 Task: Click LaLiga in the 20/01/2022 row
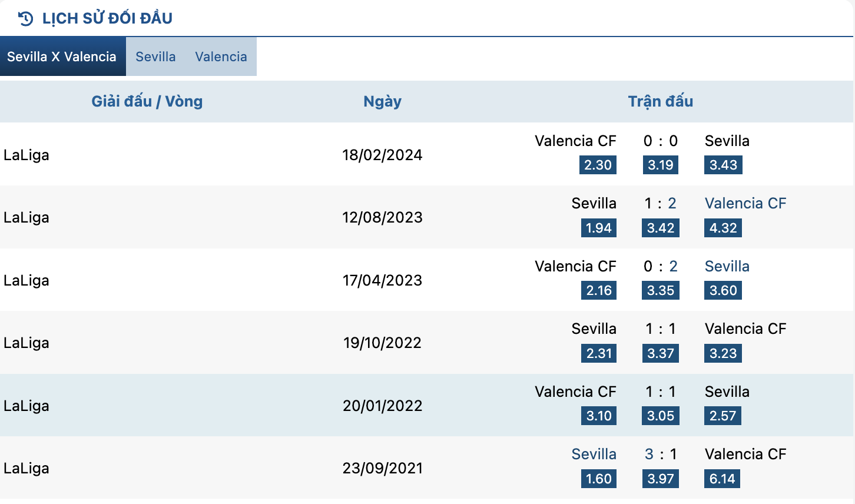tap(26, 406)
